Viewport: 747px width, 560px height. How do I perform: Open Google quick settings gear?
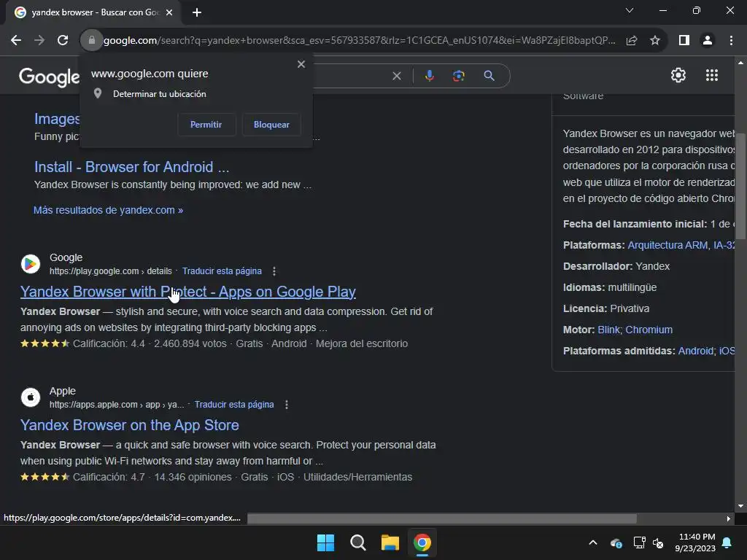(678, 75)
